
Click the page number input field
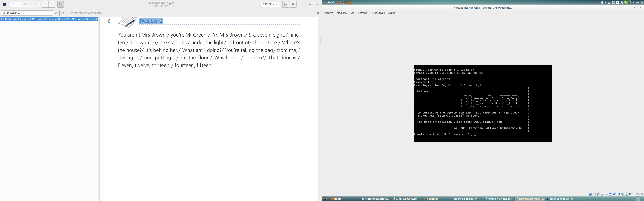[16, 4]
